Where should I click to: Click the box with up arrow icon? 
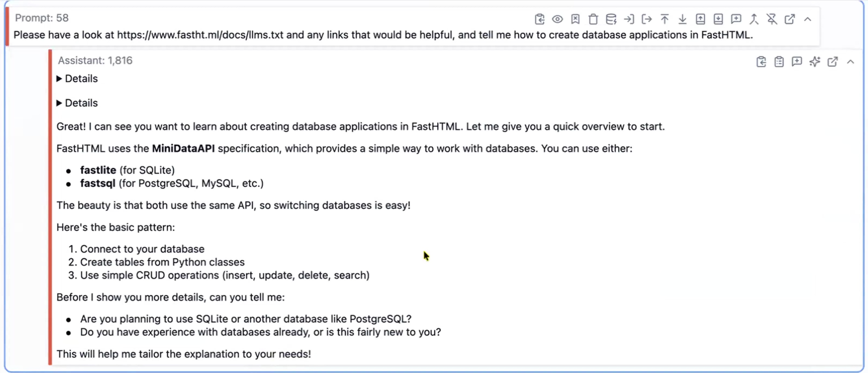click(x=700, y=19)
